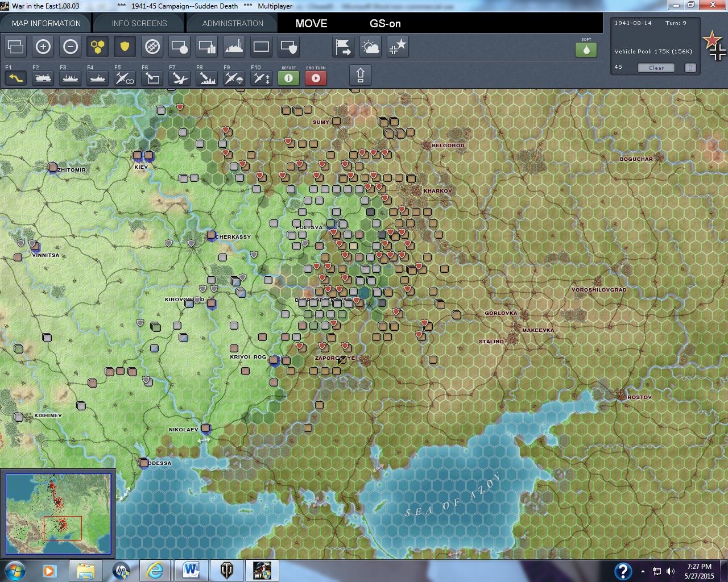Select F4 amphibious transport mode
Viewport: 728px width, 582px height.
pyautogui.click(x=98, y=78)
